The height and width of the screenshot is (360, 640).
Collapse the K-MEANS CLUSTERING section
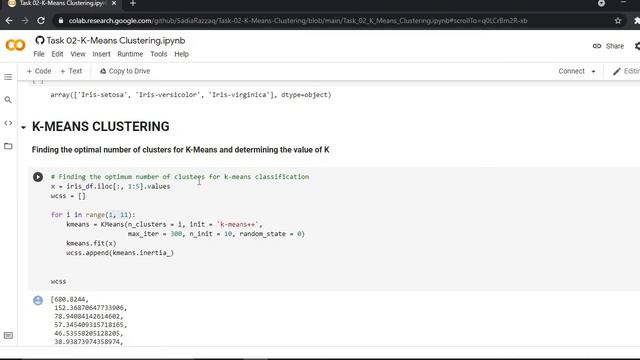click(23, 128)
